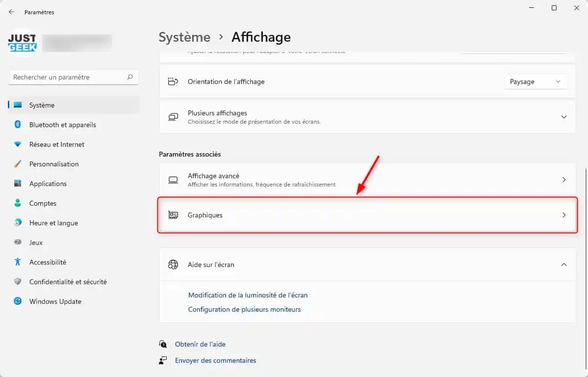This screenshot has height=377, width=588.
Task: Open Accessibilité settings
Action: 74,262
